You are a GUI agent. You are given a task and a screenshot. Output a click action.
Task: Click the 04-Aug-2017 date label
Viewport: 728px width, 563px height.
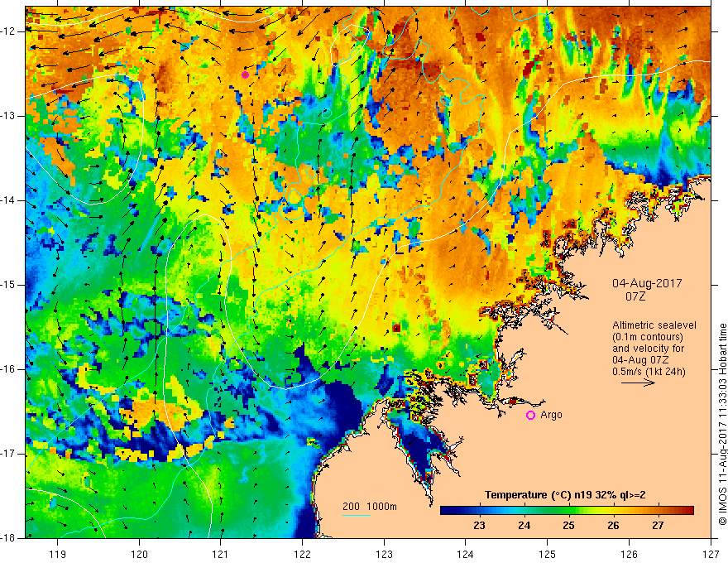tap(647, 283)
